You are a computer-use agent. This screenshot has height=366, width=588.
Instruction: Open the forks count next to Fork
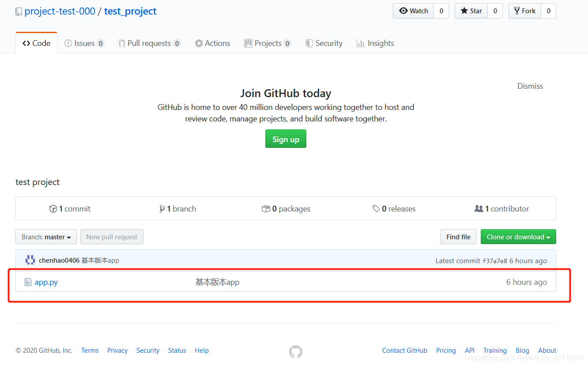(549, 11)
